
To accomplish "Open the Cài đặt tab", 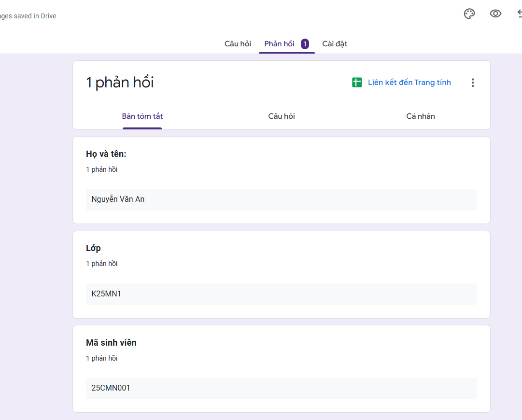I will pyautogui.click(x=335, y=44).
